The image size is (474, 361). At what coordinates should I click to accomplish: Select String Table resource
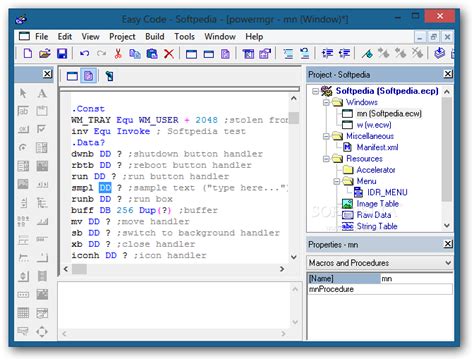point(377,226)
